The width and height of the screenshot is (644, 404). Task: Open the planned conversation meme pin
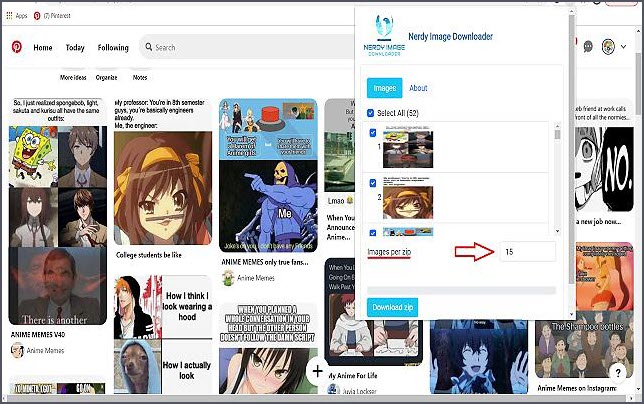[x=268, y=349]
